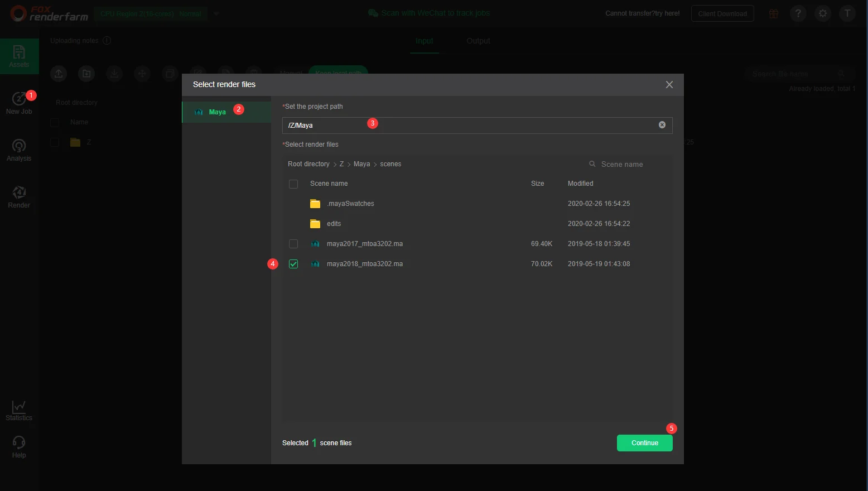This screenshot has width=868, height=491.
Task: Click 'Scan with WeChat to track jobs'
Action: click(x=429, y=13)
